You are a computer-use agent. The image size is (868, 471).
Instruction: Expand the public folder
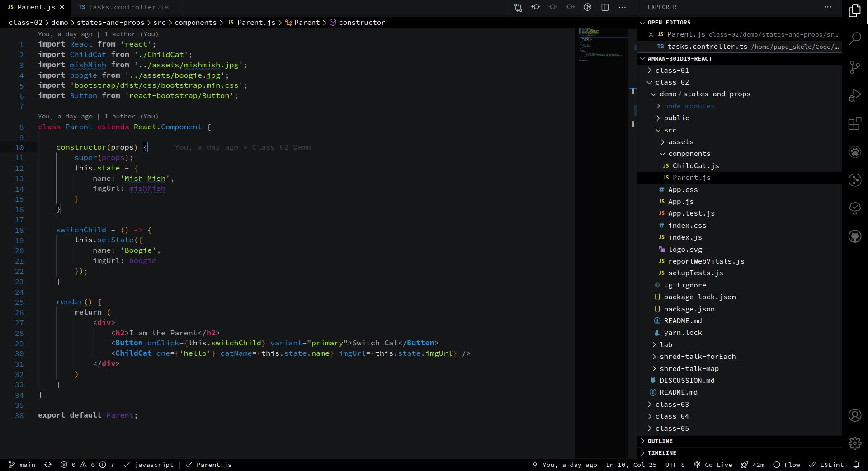pyautogui.click(x=739, y=118)
